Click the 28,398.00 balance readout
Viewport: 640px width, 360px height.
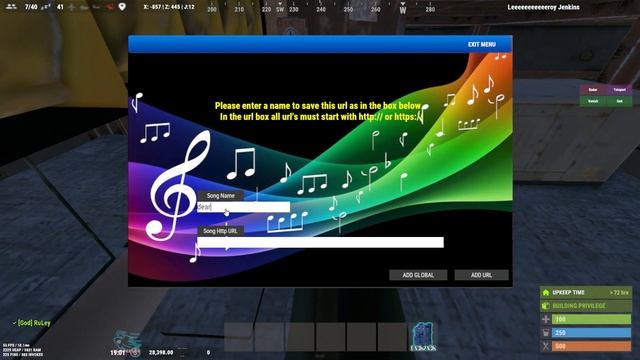tap(161, 352)
